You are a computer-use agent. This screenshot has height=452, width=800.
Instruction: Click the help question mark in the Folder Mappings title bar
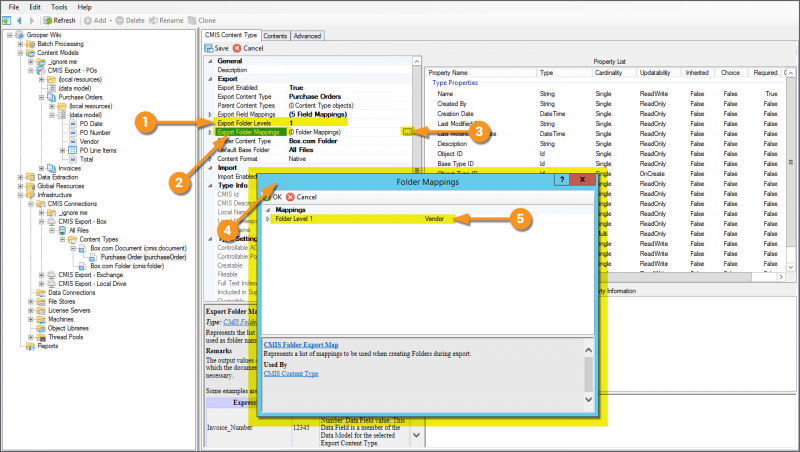point(562,180)
